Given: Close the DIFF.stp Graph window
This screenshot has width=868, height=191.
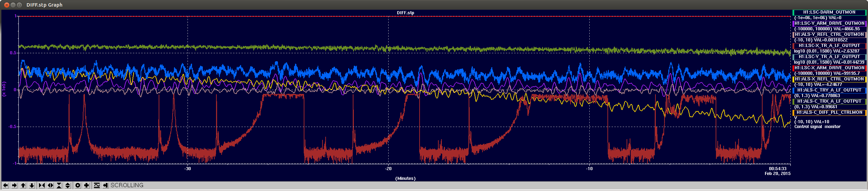Looking at the screenshot, I should [x=6, y=5].
